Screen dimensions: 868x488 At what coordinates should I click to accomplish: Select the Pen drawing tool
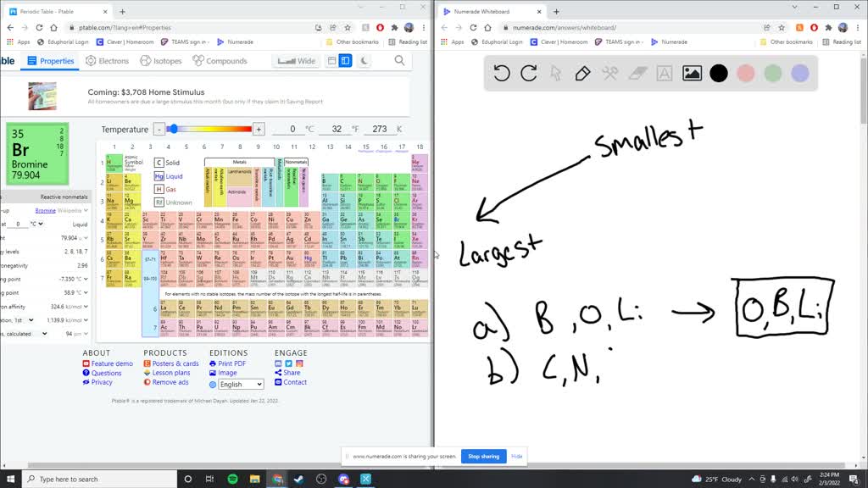(x=582, y=74)
